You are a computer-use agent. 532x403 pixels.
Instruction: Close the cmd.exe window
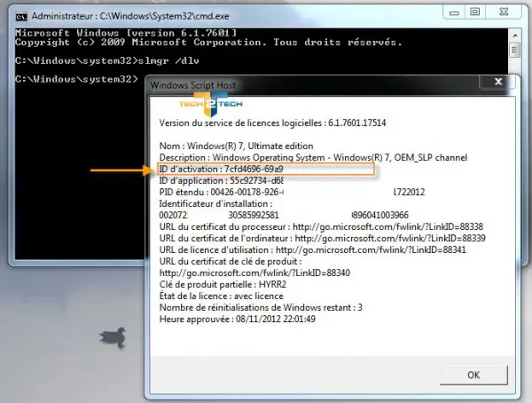click(504, 12)
